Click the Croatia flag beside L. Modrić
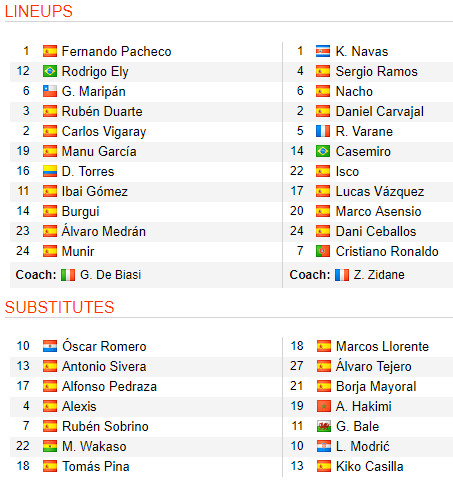This screenshot has height=483, width=453. 323,446
